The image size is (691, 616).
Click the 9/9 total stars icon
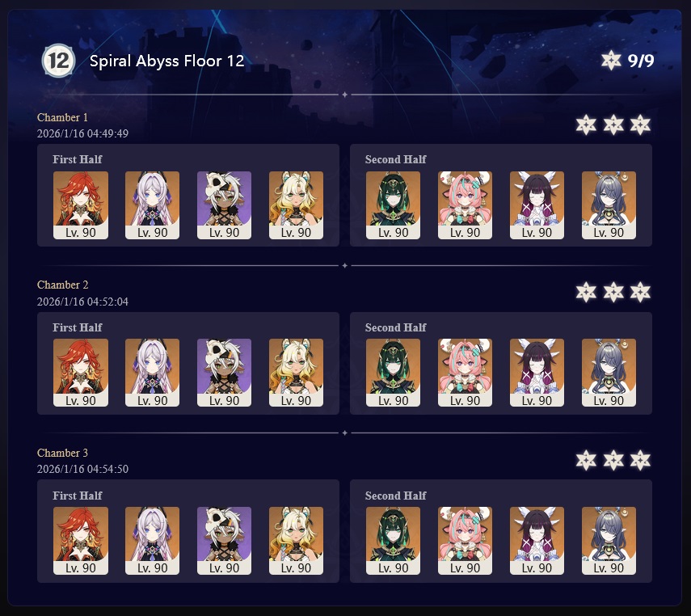click(611, 61)
